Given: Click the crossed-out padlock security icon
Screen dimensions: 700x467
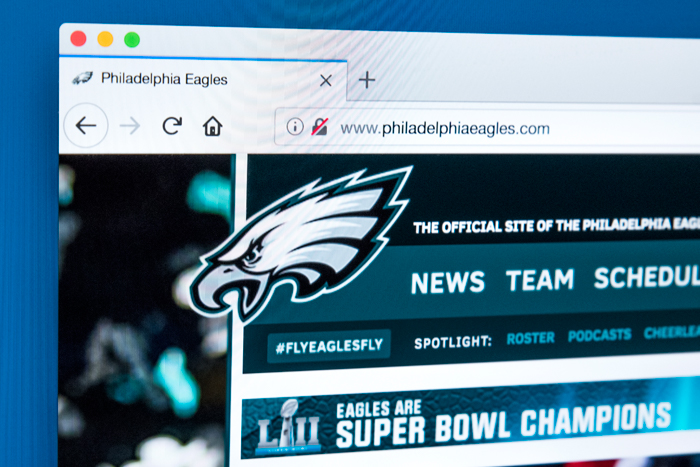Looking at the screenshot, I should (x=320, y=127).
